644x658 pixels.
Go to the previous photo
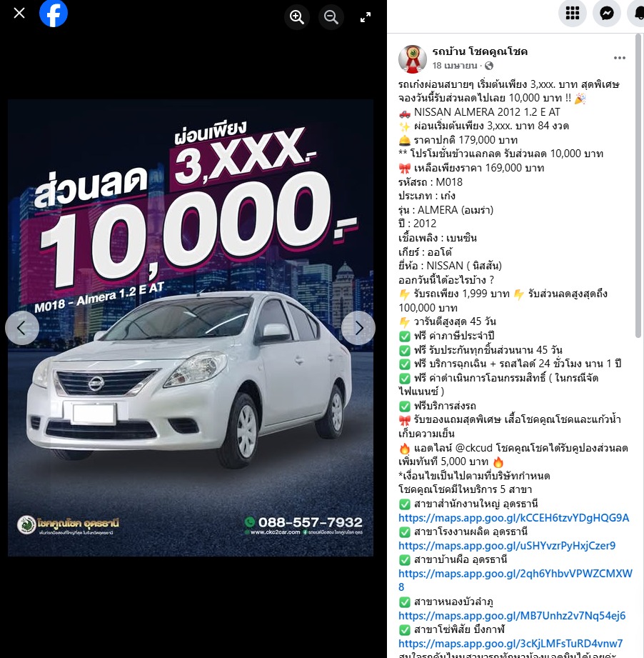click(22, 328)
